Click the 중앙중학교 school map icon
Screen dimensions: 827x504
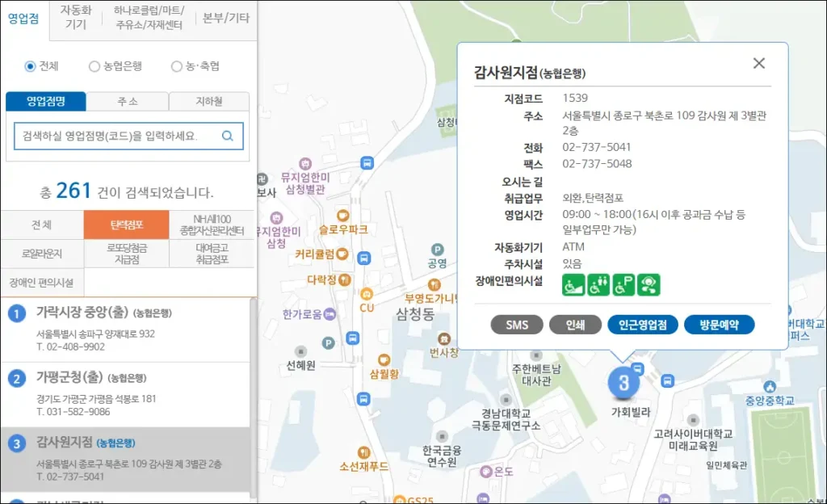(x=770, y=387)
